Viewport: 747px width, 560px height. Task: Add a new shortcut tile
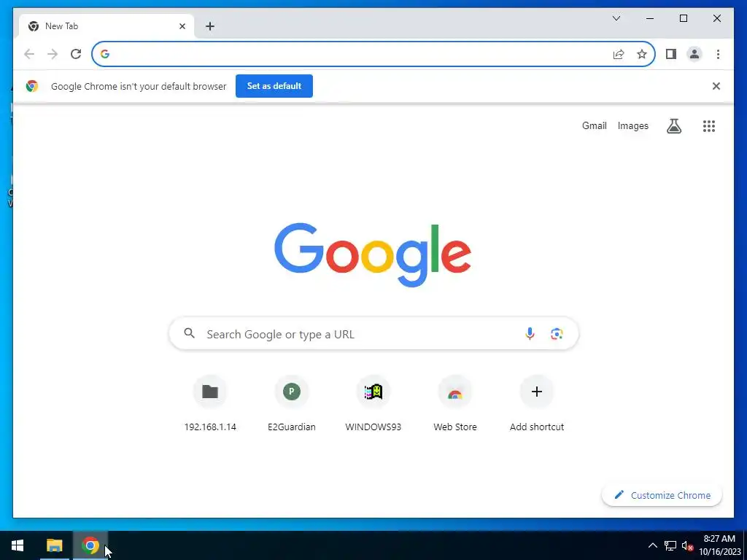point(537,403)
